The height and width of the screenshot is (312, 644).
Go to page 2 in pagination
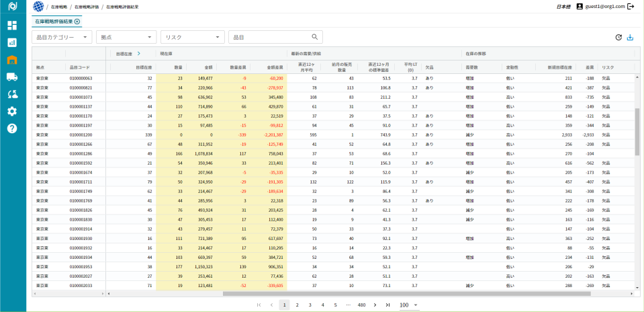(x=297, y=305)
